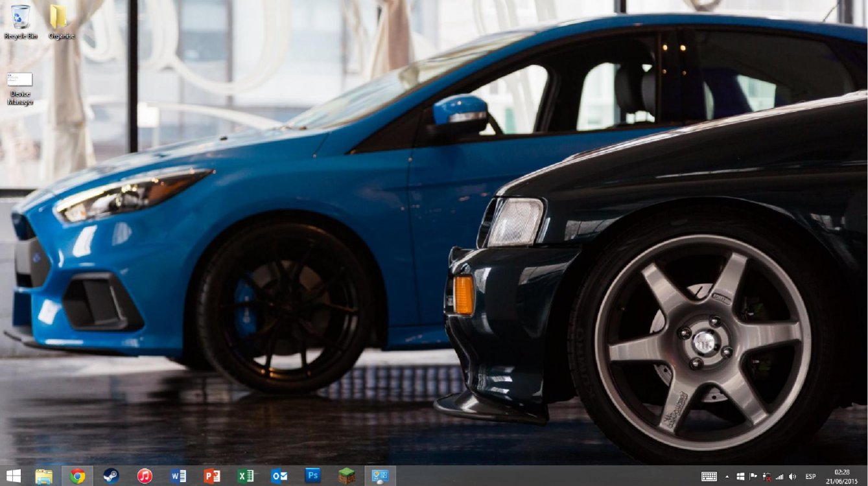Open Minecraft grass block icon
Image resolution: width=868 pixels, height=486 pixels.
click(x=347, y=476)
